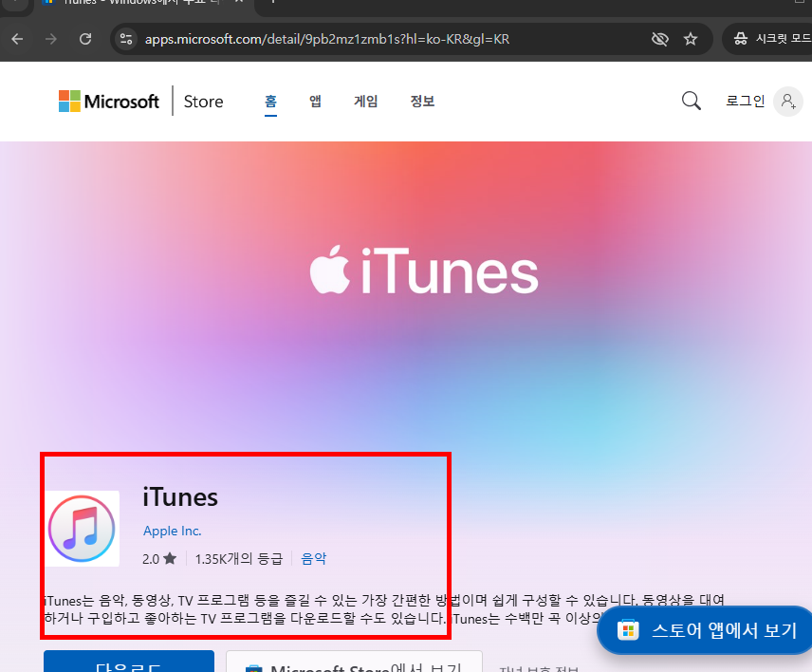Click the incognito glasses icon near 시크릿 모드
The width and height of the screenshot is (812, 672).
coord(741,39)
